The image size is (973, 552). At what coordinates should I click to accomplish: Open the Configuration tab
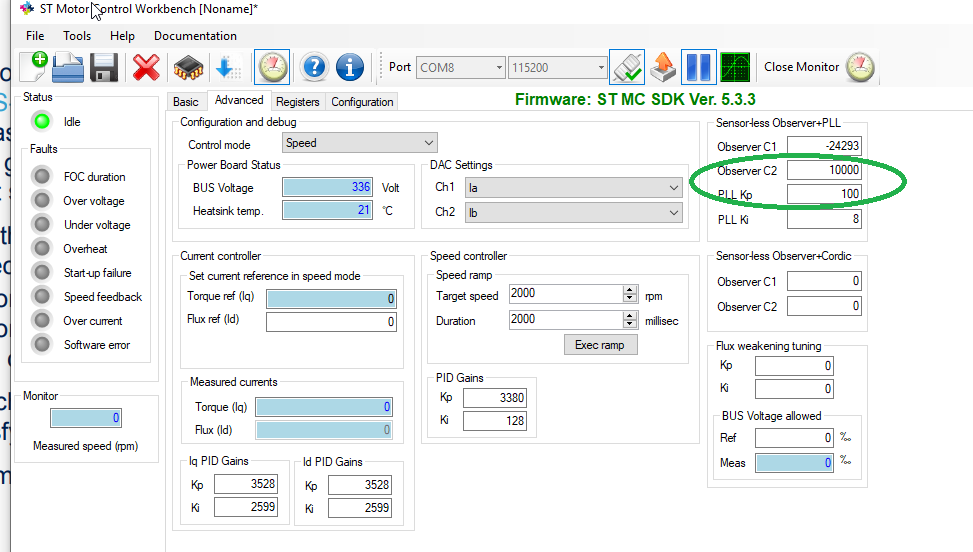pyautogui.click(x=362, y=102)
